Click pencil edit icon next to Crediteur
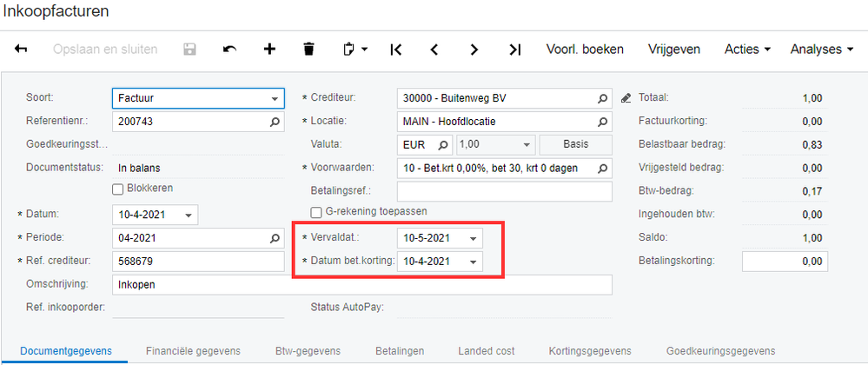 [x=626, y=97]
